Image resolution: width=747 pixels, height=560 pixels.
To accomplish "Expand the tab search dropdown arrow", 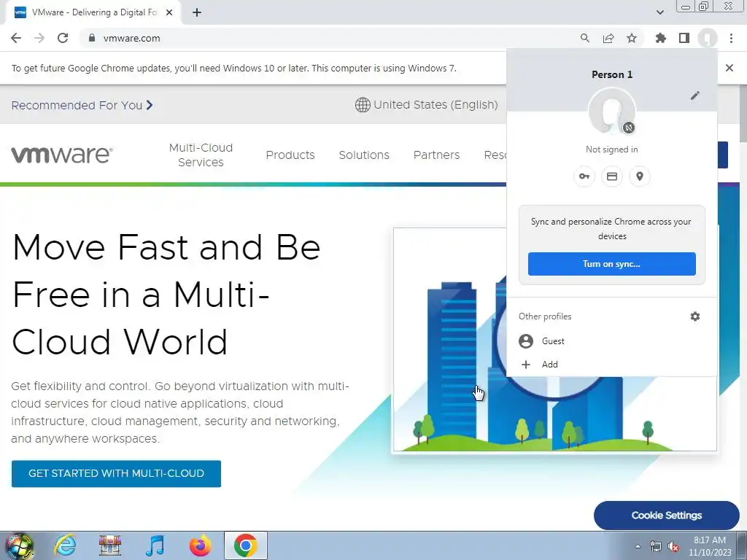I will pyautogui.click(x=659, y=12).
